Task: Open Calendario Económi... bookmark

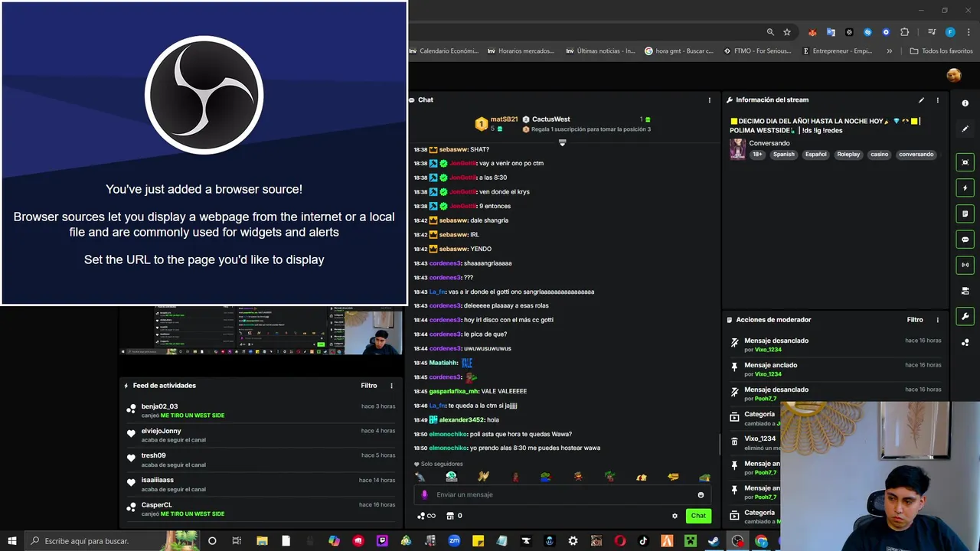Action: (x=444, y=51)
